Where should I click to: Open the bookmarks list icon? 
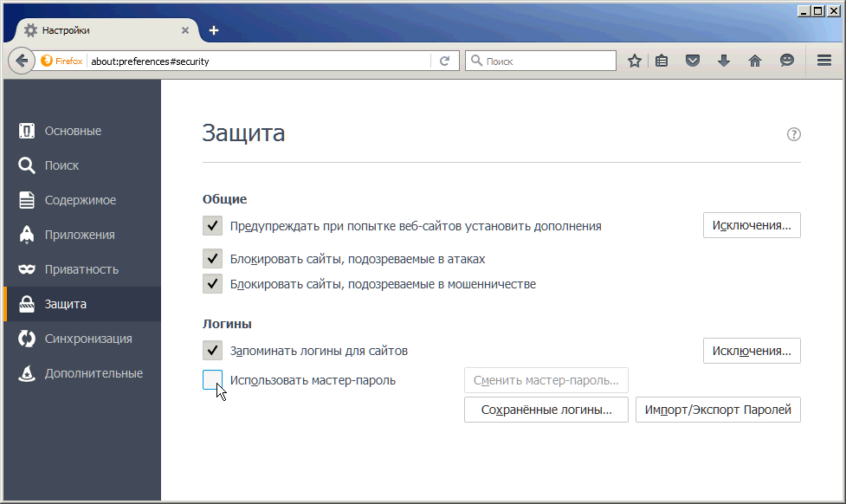click(662, 61)
